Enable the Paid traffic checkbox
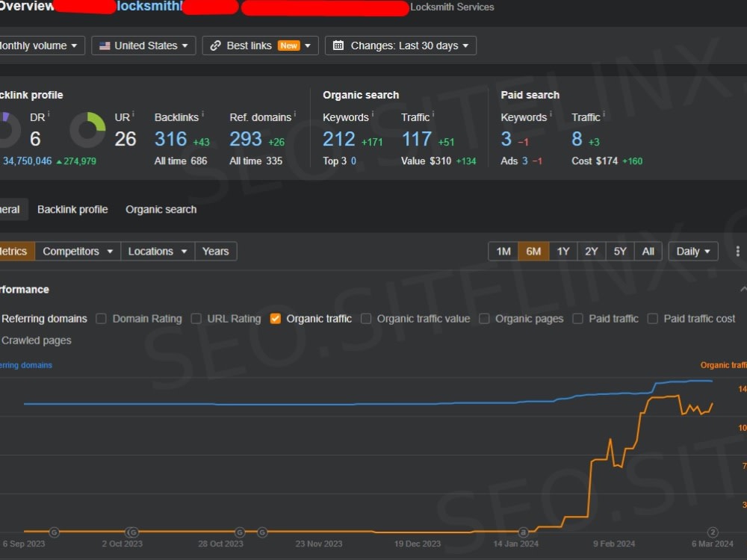747x560 pixels. click(577, 319)
